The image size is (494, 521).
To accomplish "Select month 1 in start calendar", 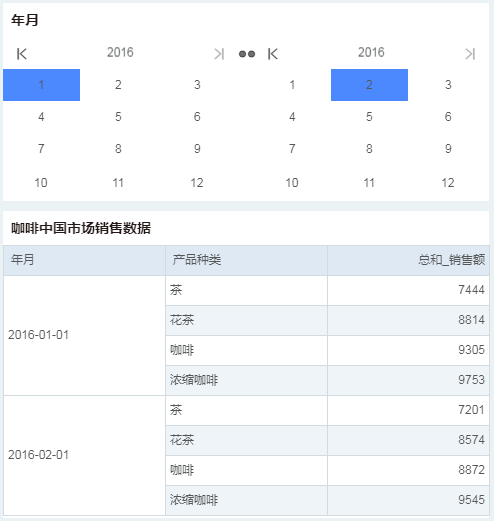I will coord(41,85).
